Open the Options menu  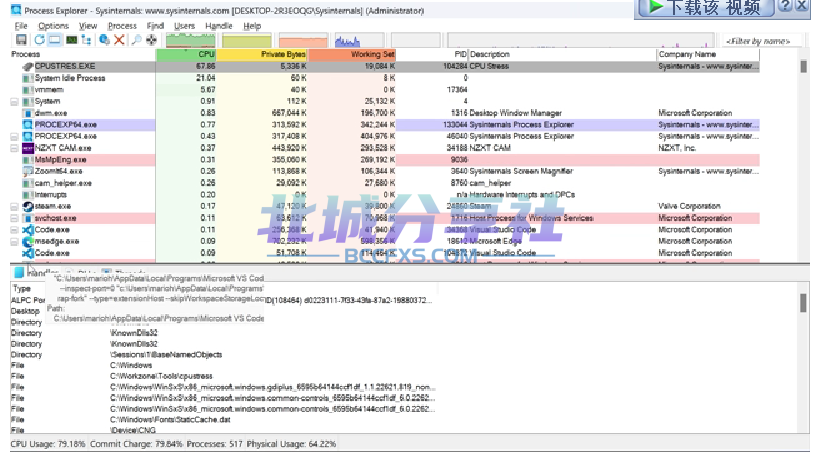pyautogui.click(x=53, y=25)
